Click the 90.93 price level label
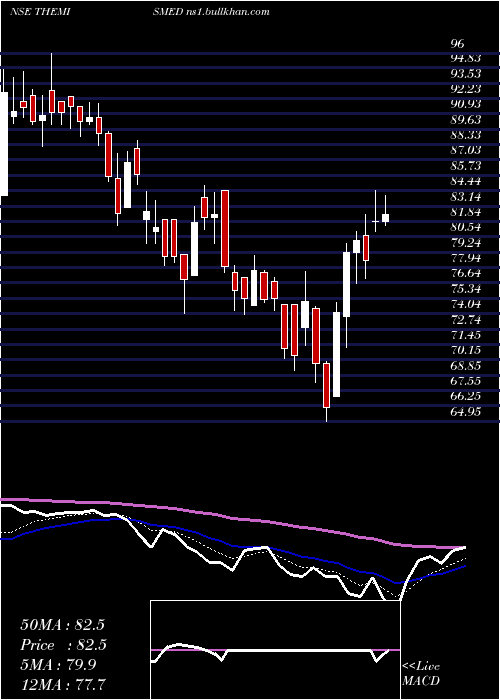The width and height of the screenshot is (500, 700). 466,104
